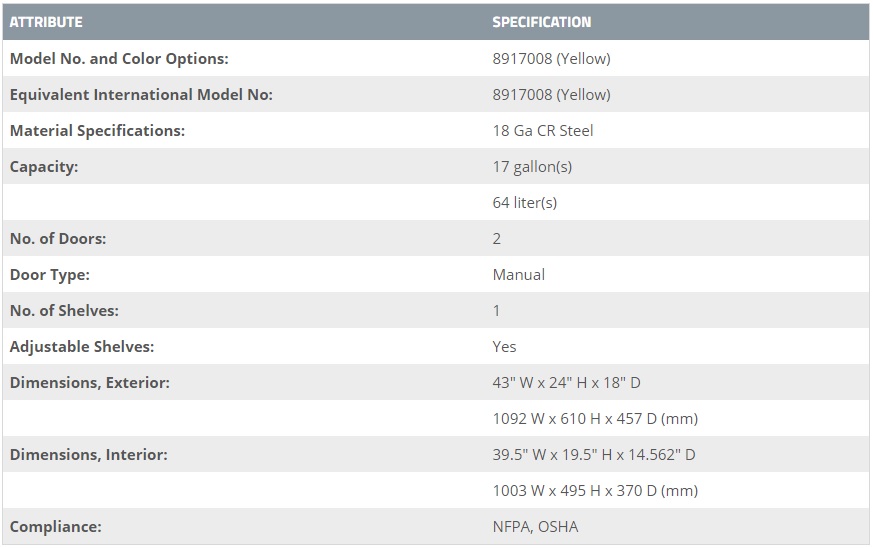This screenshot has width=873, height=548.
Task: Click the Equivalent International Model No label
Action: 141,94
